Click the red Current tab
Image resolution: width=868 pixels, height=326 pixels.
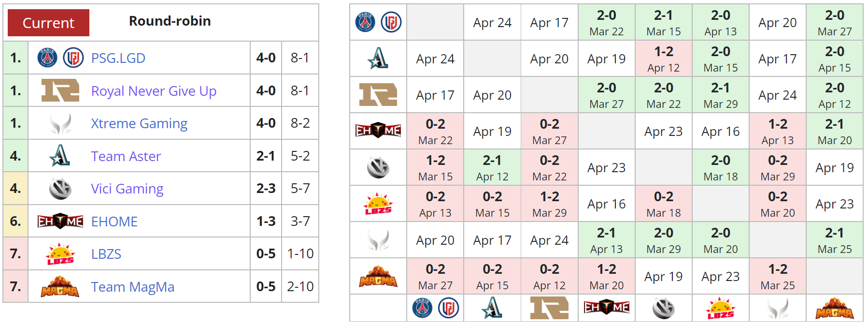point(48,23)
